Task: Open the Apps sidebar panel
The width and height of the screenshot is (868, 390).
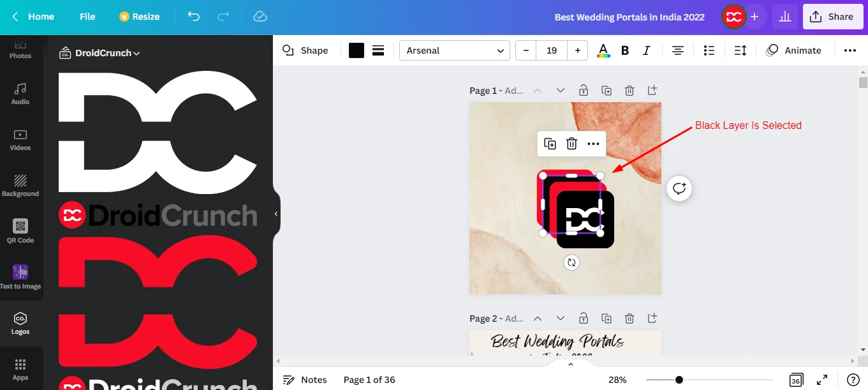Action: click(20, 370)
